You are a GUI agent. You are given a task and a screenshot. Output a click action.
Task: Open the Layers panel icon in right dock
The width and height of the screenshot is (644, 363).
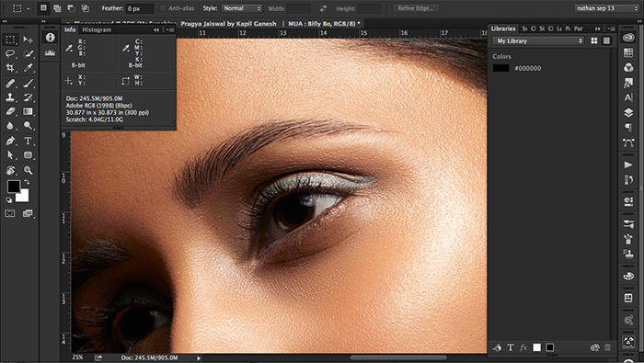click(x=628, y=112)
